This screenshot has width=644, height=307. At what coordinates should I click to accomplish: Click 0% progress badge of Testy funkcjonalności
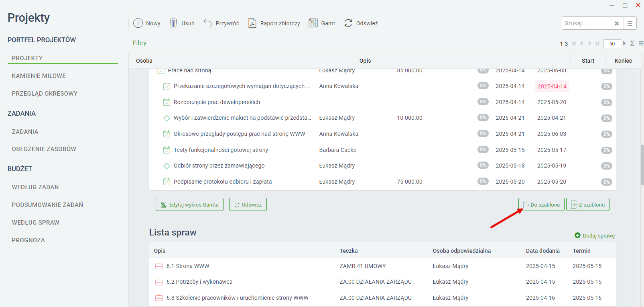point(483,149)
